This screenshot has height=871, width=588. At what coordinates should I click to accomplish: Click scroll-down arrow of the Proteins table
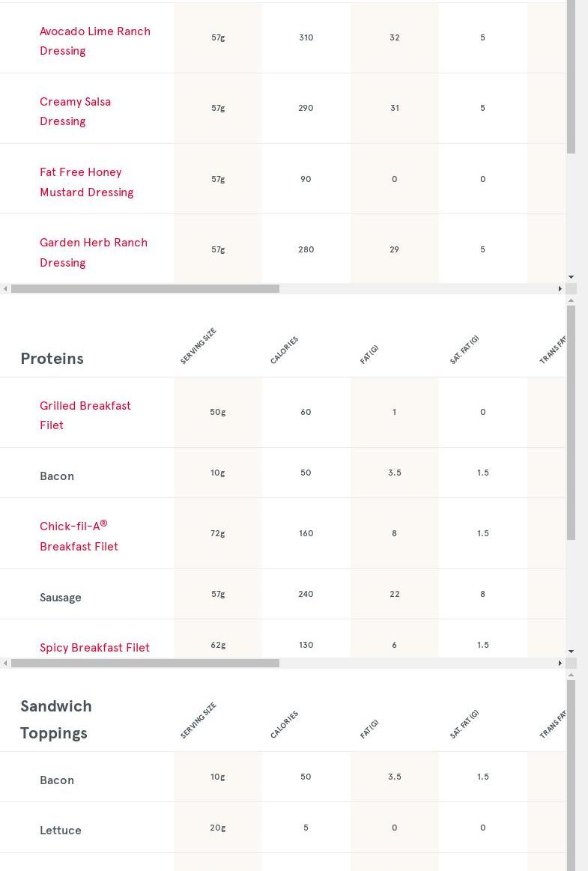pyautogui.click(x=572, y=652)
